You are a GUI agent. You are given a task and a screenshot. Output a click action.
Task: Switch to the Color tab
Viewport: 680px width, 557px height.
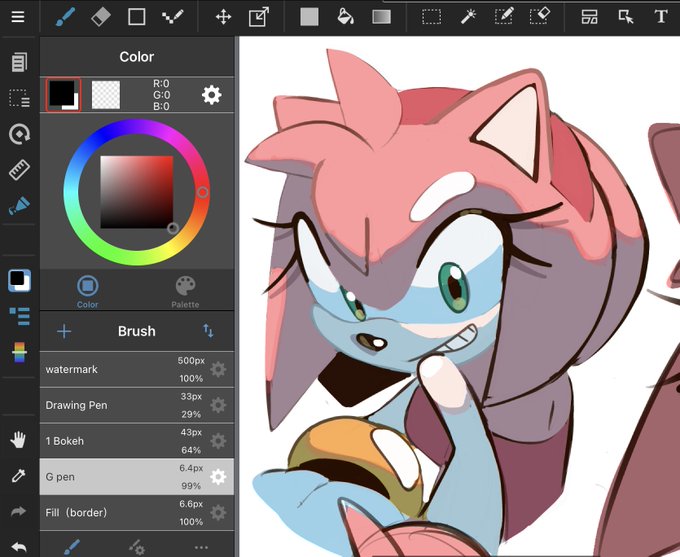pyautogui.click(x=88, y=292)
